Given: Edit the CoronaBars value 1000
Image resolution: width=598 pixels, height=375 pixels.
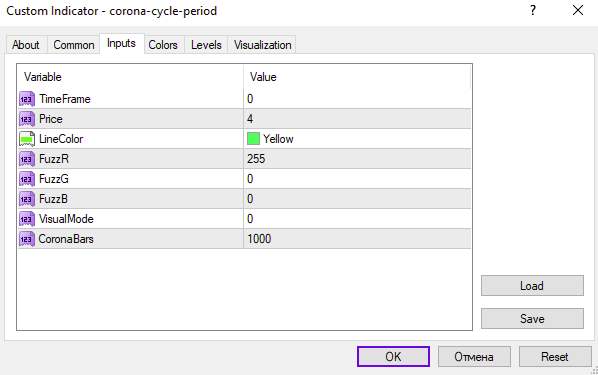Looking at the screenshot, I should pos(357,239).
